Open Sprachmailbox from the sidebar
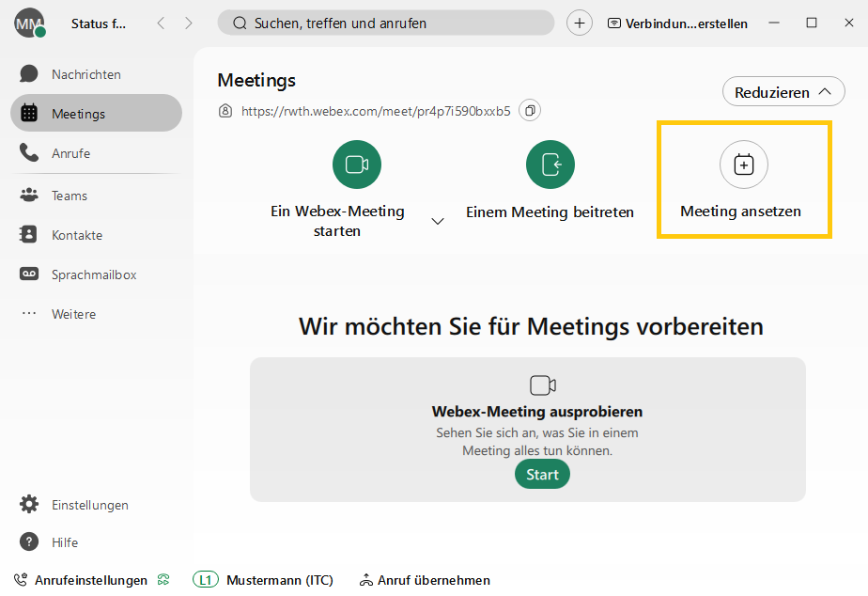The image size is (868, 596). click(94, 274)
